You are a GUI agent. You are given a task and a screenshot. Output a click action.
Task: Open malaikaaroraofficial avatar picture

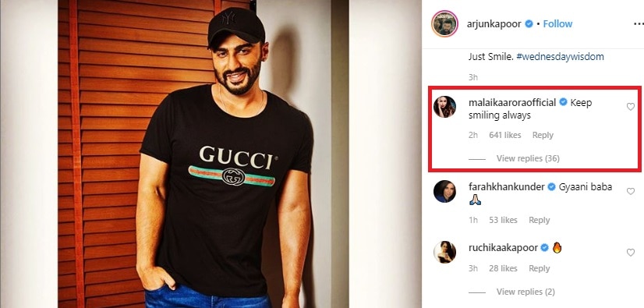(445, 107)
